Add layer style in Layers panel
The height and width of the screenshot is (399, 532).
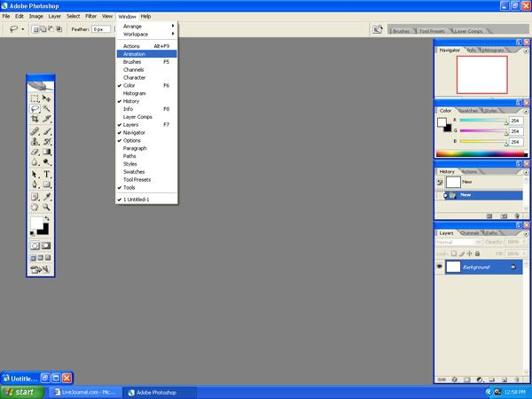(455, 379)
